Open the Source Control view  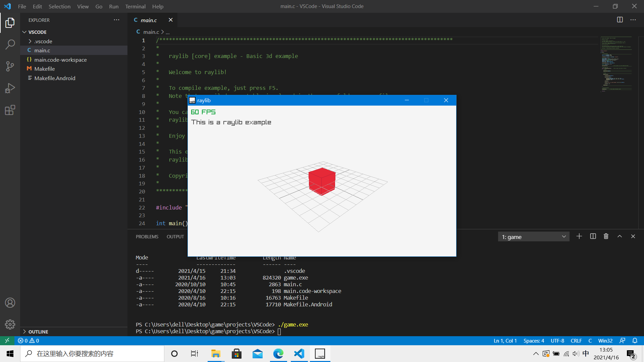tap(10, 66)
